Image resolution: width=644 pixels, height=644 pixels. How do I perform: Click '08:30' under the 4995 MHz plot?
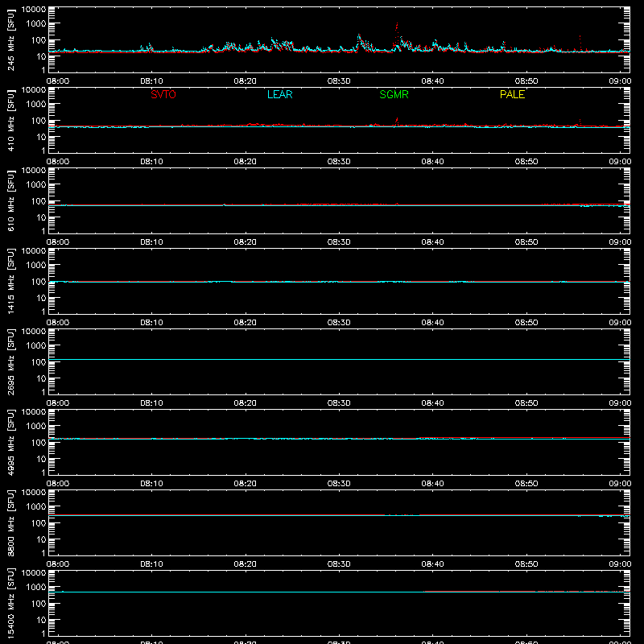(339, 484)
